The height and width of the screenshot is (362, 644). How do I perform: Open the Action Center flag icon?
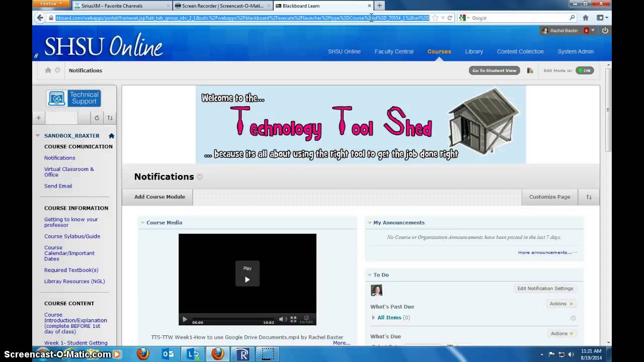click(552, 354)
